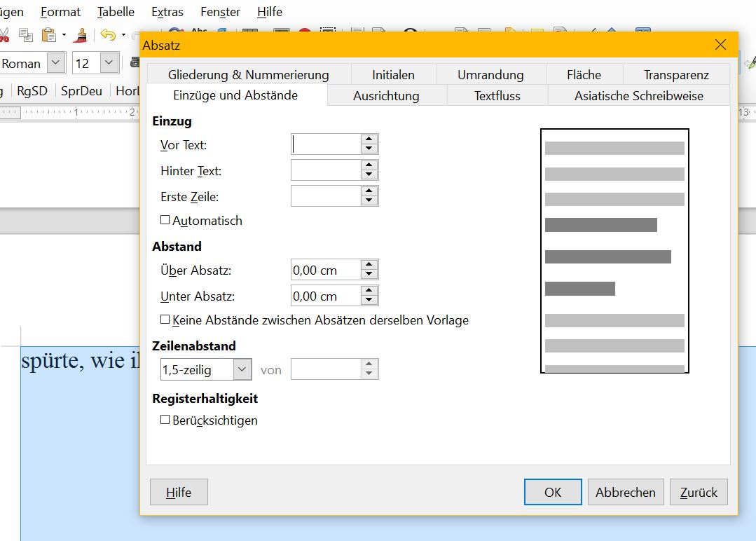Click the Cut scissors icon
756x541 pixels.
4,34
